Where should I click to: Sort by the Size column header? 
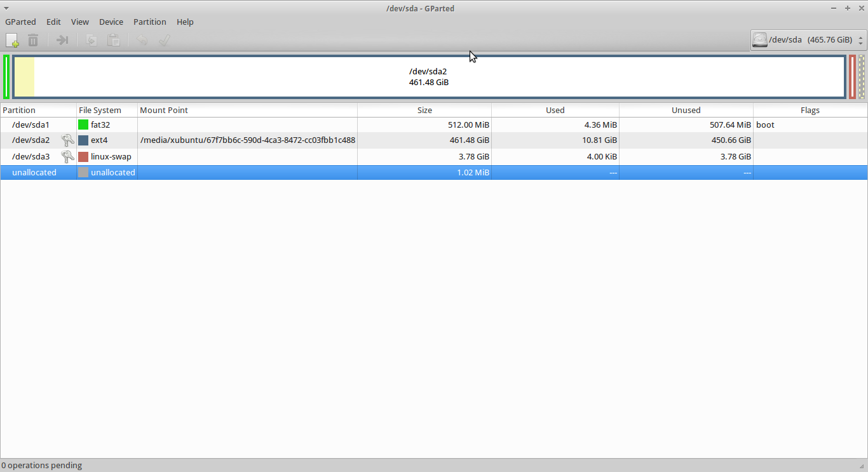pos(424,110)
